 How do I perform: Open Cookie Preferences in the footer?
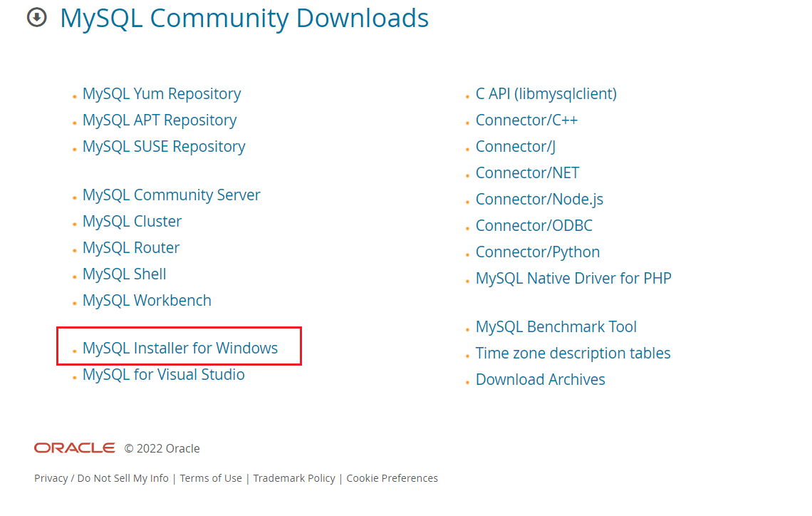tap(392, 478)
